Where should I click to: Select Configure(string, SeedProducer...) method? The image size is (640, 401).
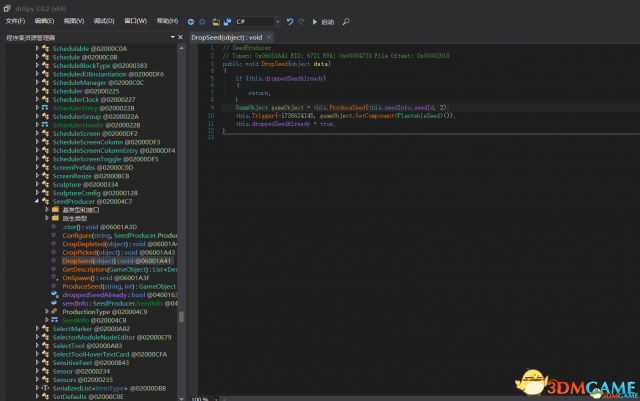pos(120,236)
